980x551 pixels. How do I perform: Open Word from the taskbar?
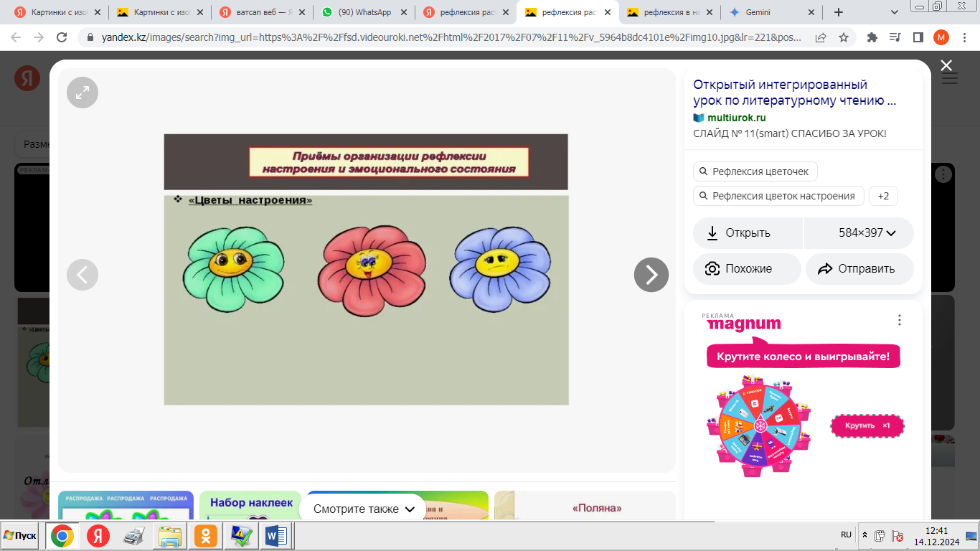275,536
